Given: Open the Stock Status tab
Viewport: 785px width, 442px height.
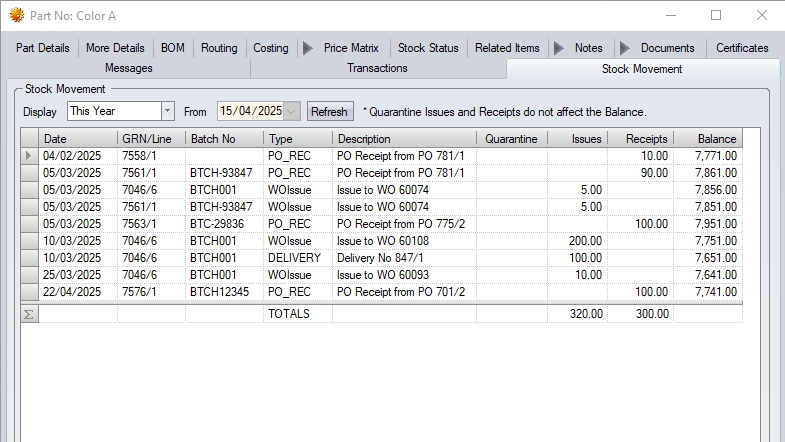Looking at the screenshot, I should 428,48.
